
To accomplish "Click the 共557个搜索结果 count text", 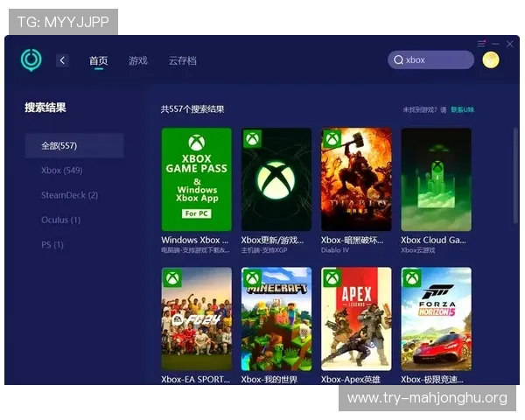I will 192,109.
